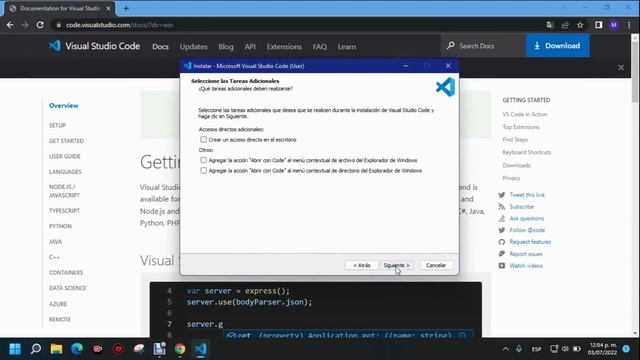
Task: Open PYTHON section in sidebar
Action: (x=60, y=226)
